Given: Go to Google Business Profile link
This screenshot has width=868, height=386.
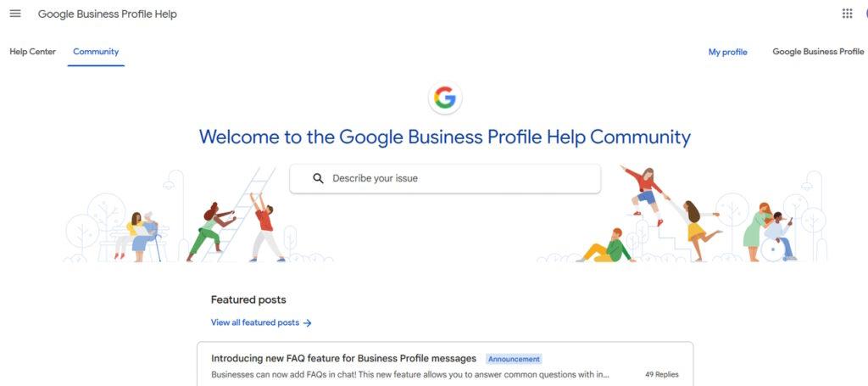Looking at the screenshot, I should coord(818,52).
